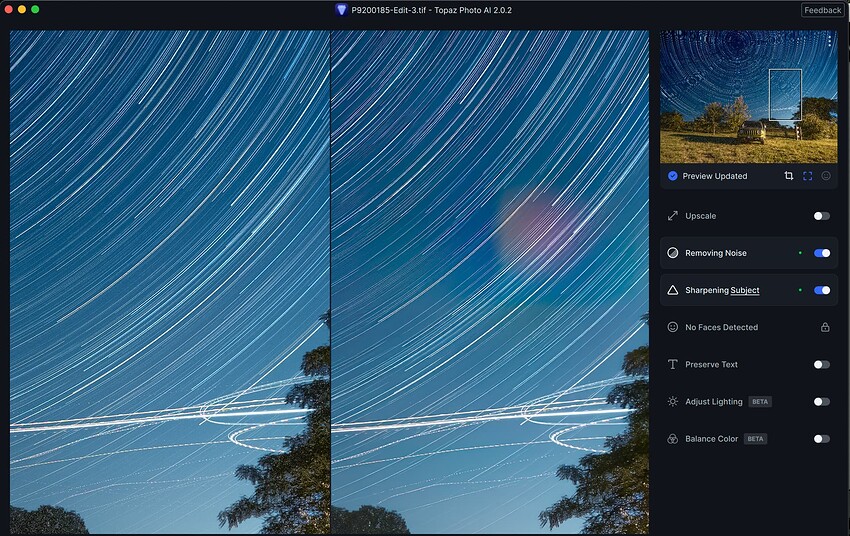
Task: Turn off the Removing Noise toggle
Action: point(822,253)
